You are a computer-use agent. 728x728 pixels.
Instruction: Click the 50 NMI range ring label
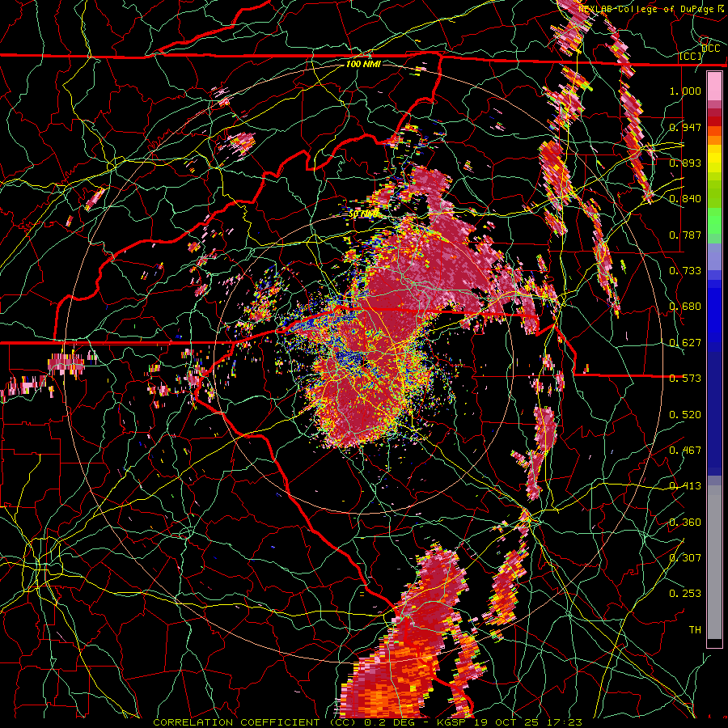(x=363, y=214)
